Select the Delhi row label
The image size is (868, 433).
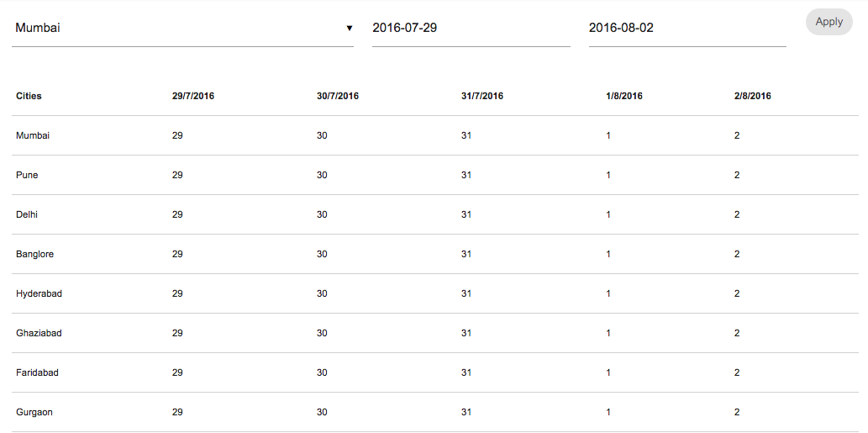pos(27,214)
